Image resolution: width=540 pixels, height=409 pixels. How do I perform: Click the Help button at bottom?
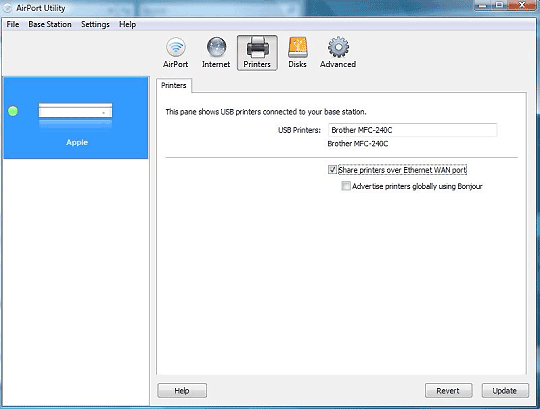coord(182,390)
